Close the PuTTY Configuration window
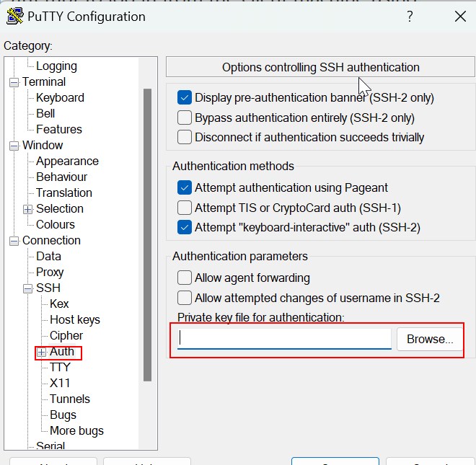This screenshot has width=476, height=465. [459, 16]
